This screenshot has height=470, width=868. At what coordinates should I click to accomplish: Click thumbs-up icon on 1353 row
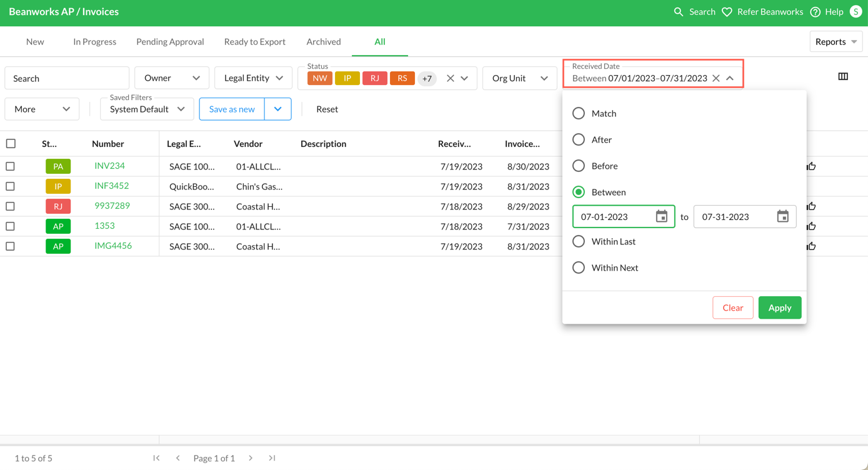click(811, 226)
